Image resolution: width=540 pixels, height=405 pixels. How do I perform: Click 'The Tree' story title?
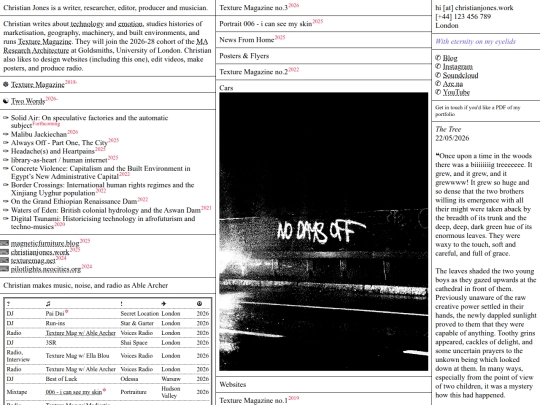(448, 129)
